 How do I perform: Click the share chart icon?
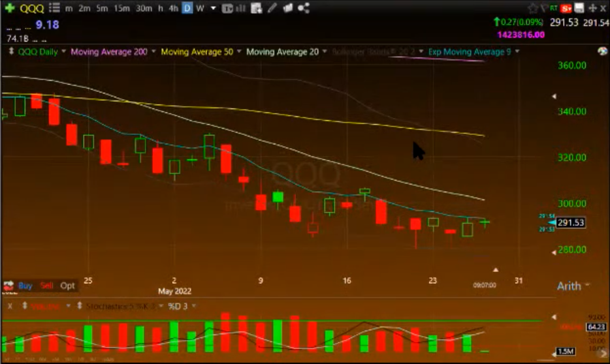[x=304, y=8]
